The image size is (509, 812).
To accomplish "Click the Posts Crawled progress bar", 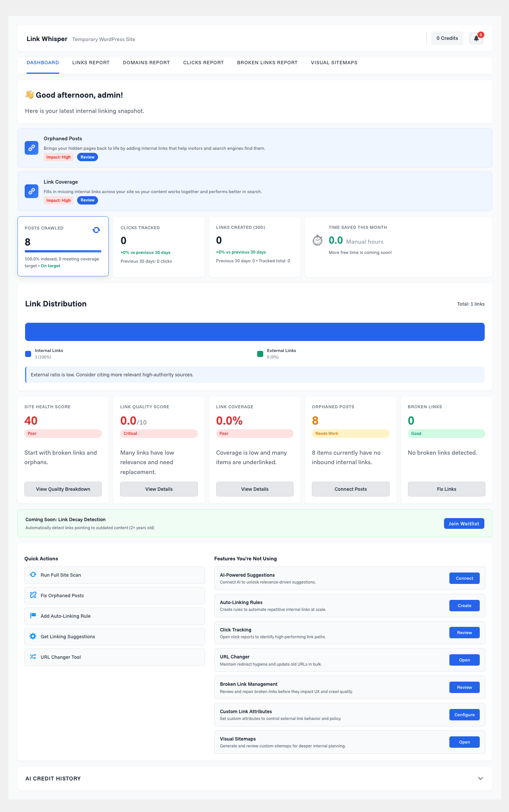I will 63,251.
